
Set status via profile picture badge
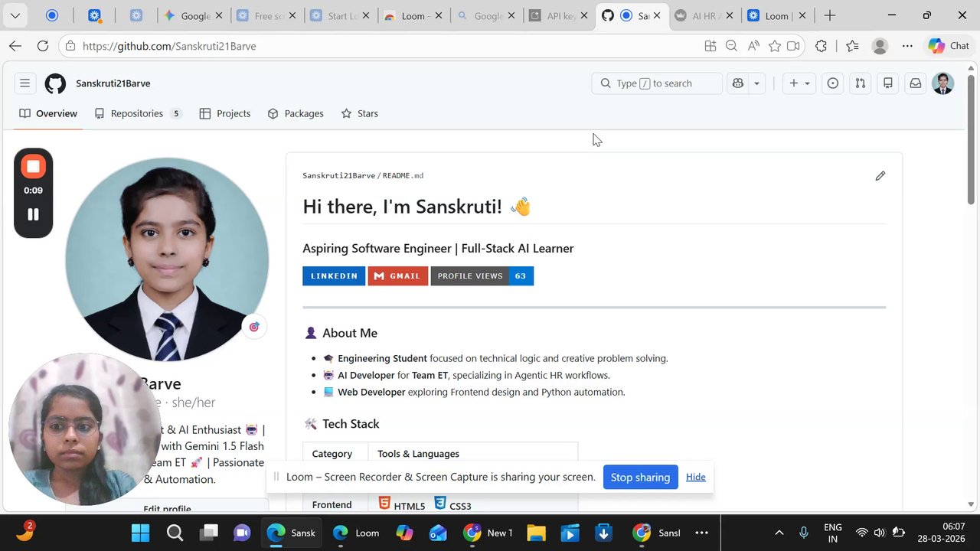[x=254, y=327]
